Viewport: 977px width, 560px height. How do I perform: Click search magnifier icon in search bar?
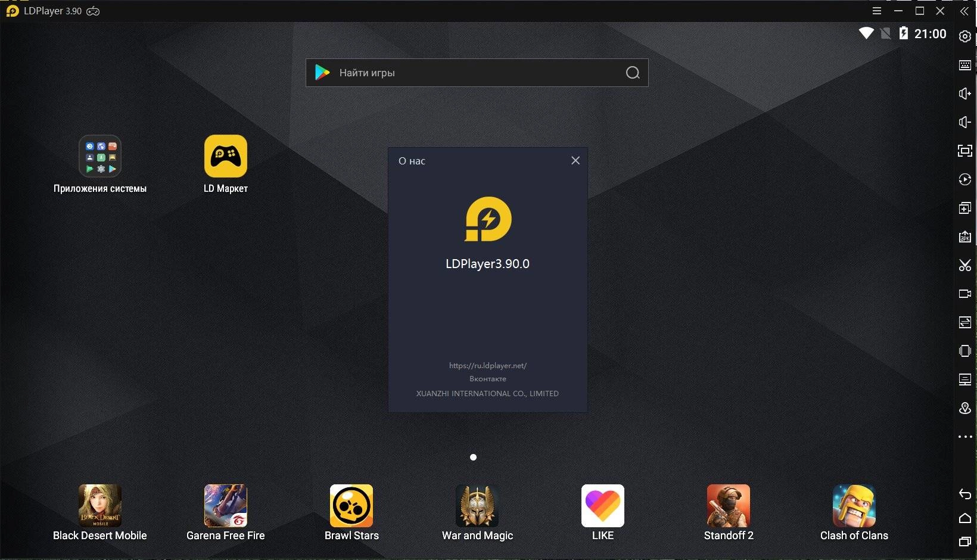(x=633, y=73)
